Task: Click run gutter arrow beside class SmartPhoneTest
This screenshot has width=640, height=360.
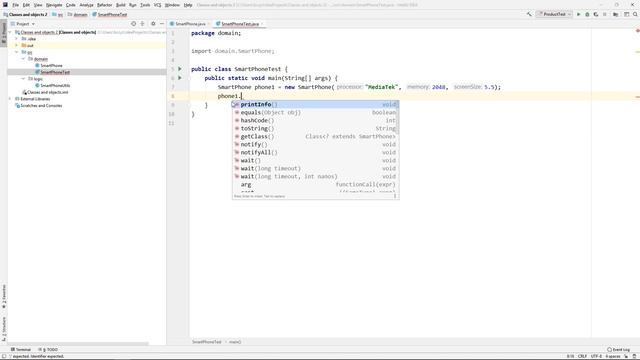Action: click(x=180, y=69)
